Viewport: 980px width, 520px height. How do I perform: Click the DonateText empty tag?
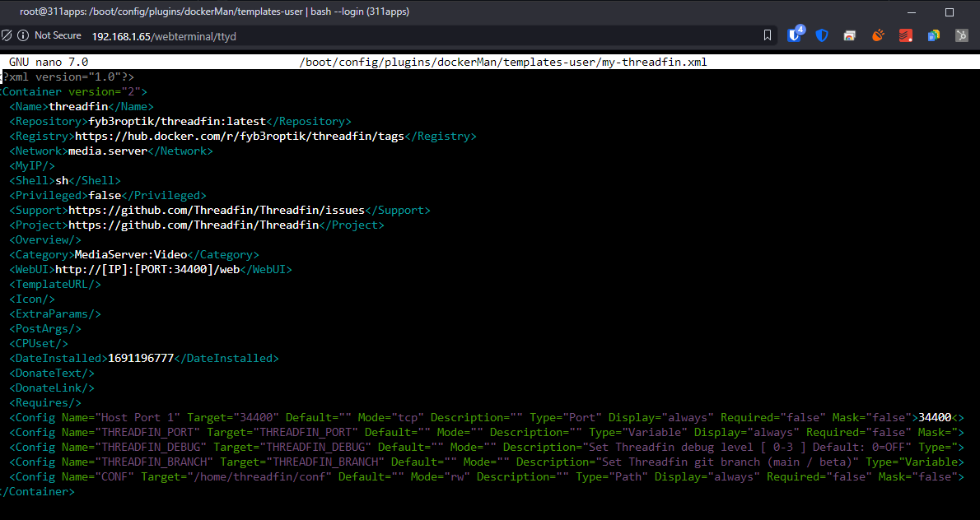52,374
